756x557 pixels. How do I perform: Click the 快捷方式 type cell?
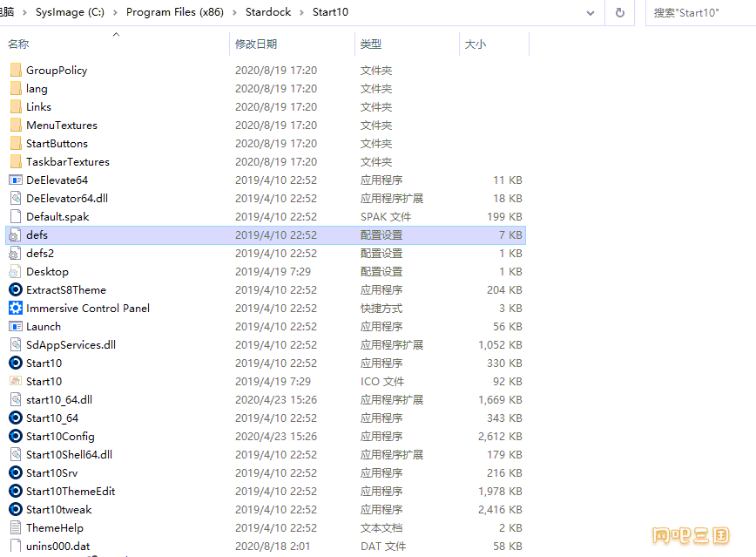[381, 308]
